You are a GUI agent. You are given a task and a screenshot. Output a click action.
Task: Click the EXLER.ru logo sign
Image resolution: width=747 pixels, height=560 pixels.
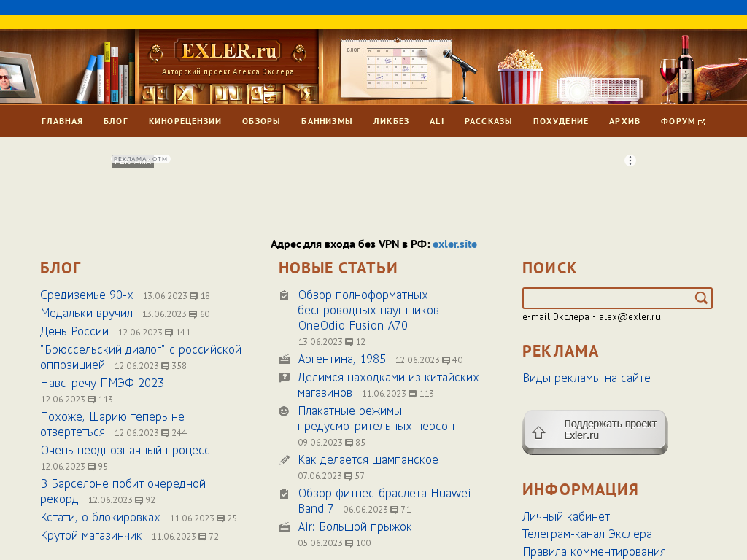coord(228,51)
